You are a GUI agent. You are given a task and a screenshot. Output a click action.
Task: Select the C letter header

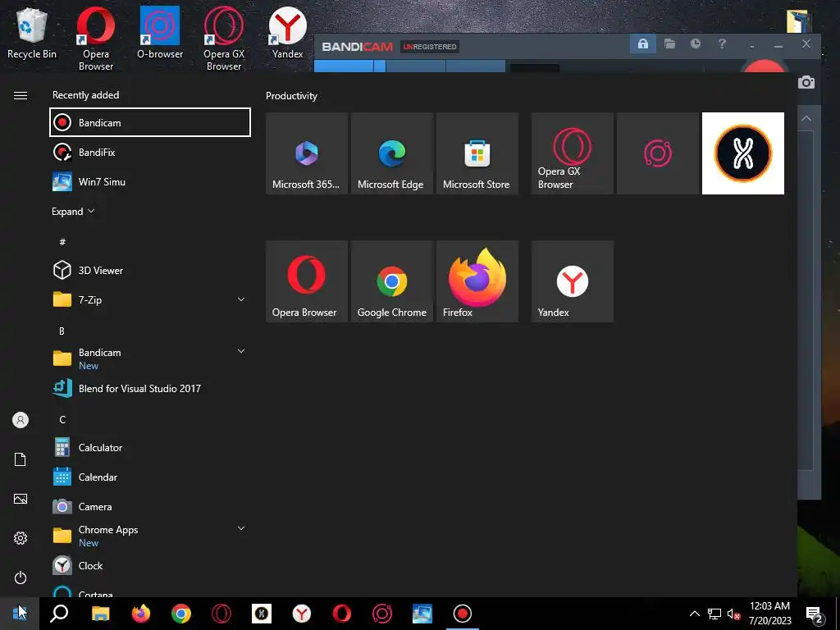pos(62,419)
